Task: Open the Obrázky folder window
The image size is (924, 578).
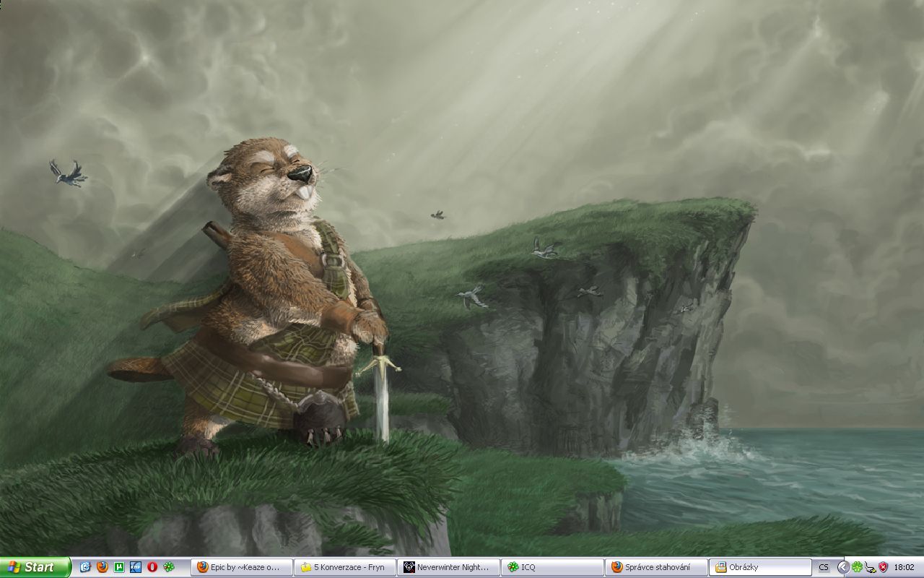Action: pos(759,567)
